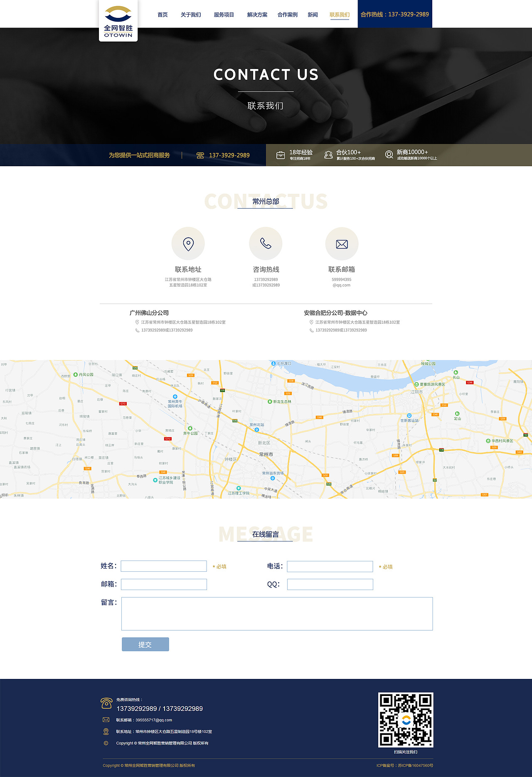Screen dimensions: 532x777
Task: Click the footer location pin icon
Action: click(x=106, y=731)
